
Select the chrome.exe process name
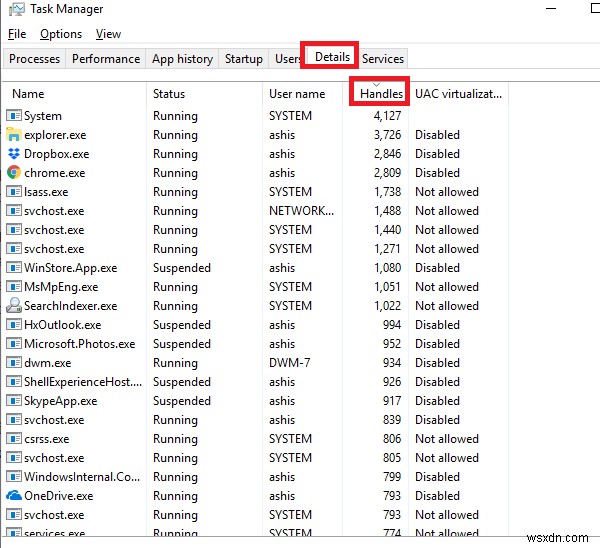click(x=55, y=173)
